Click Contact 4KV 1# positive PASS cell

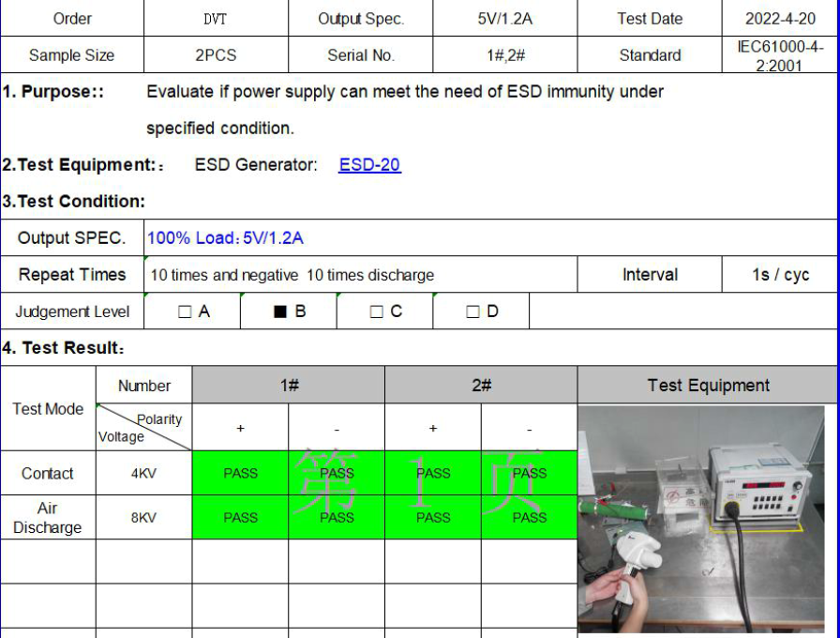click(x=241, y=473)
